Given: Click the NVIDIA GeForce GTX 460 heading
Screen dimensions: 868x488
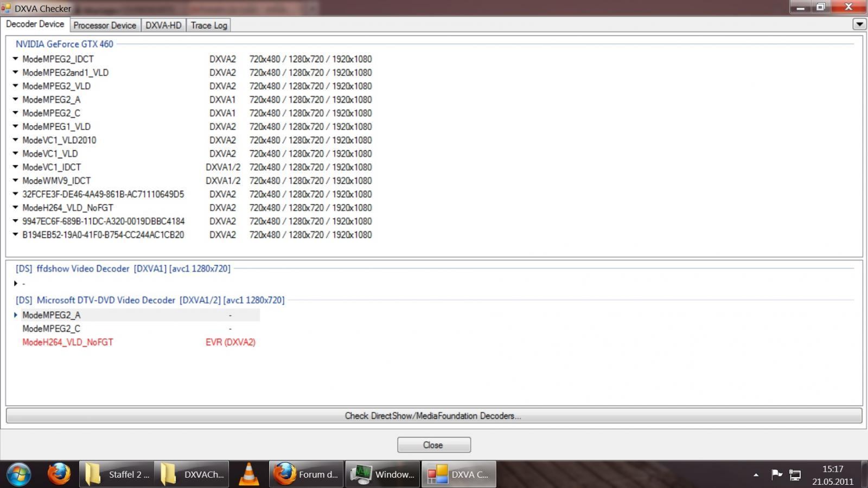Looking at the screenshot, I should pyautogui.click(x=65, y=44).
